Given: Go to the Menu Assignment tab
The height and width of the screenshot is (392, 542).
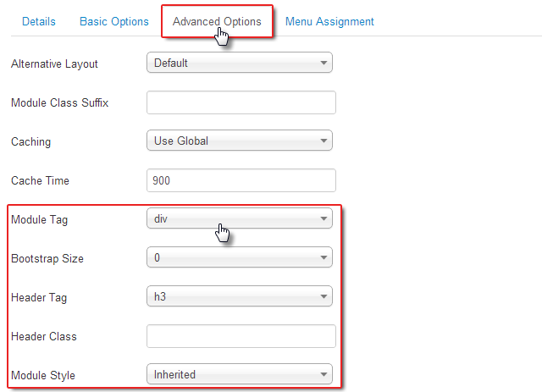Looking at the screenshot, I should pyautogui.click(x=329, y=21).
